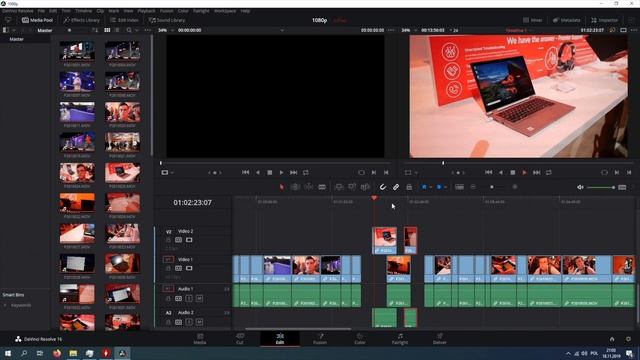The image size is (640, 360).
Task: Disable the Video 1 track
Action: point(189,268)
